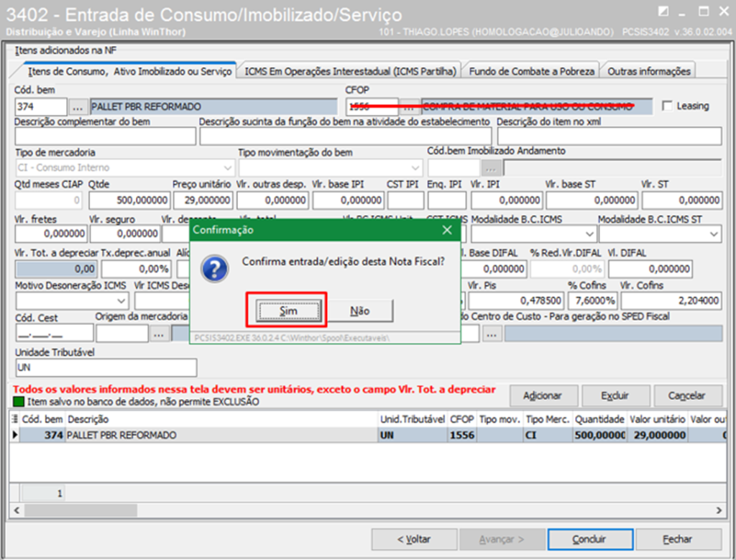This screenshot has width=736, height=560.
Task: Confirm the Nota Fiscal with Sim
Action: click(x=287, y=311)
